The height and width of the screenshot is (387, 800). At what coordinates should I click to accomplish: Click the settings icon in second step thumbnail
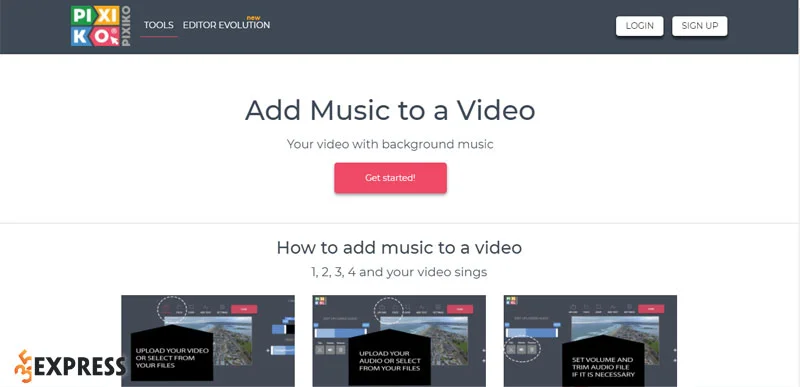pyautogui.click(x=437, y=309)
